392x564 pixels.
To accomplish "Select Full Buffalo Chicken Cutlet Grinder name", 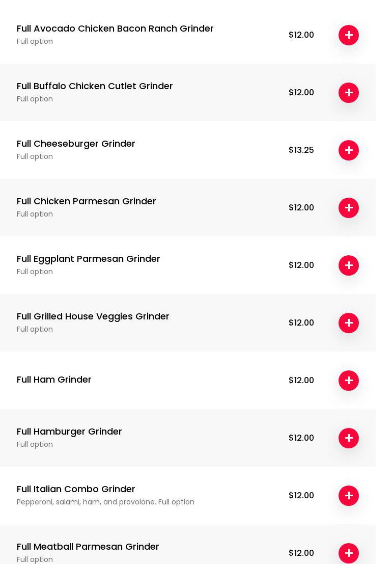I will click(95, 86).
